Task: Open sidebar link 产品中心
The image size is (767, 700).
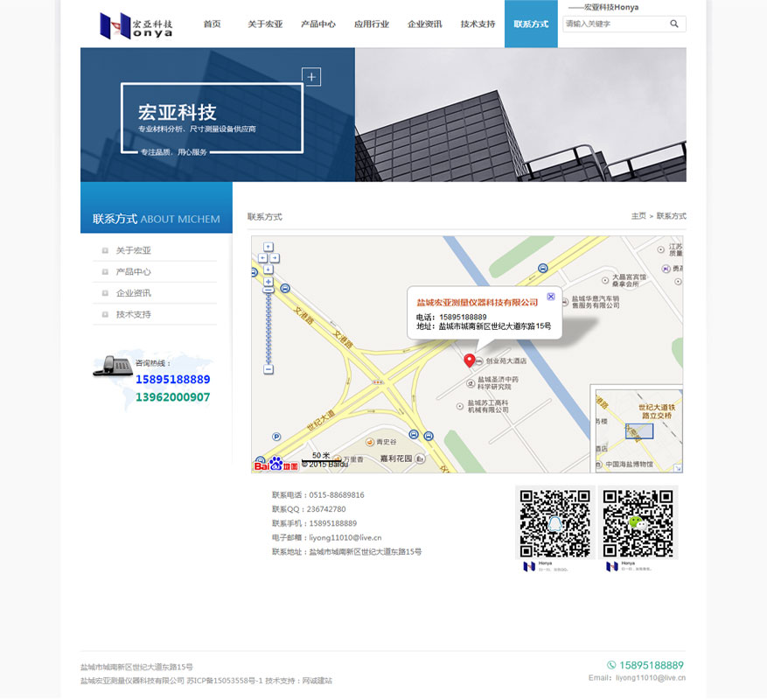Action: tap(133, 271)
